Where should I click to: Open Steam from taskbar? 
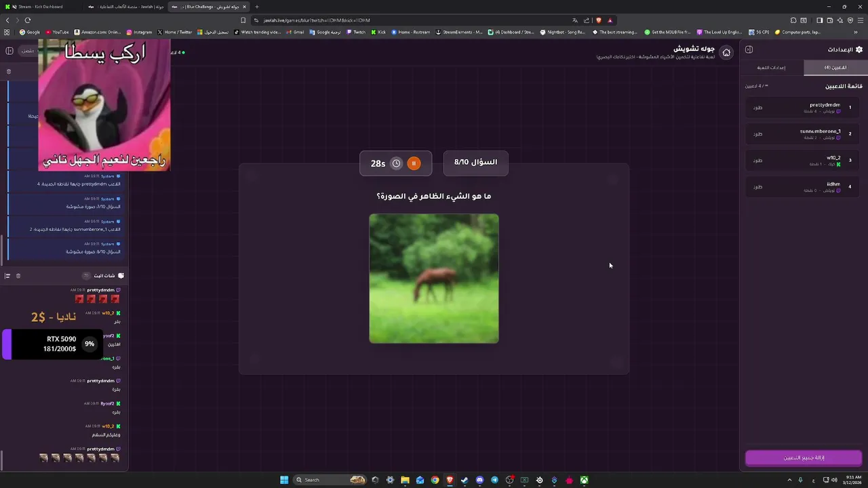[465, 480]
